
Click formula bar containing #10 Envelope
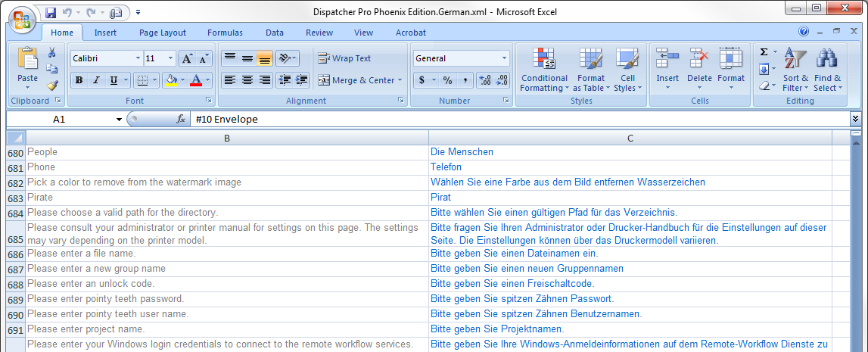[x=519, y=119]
